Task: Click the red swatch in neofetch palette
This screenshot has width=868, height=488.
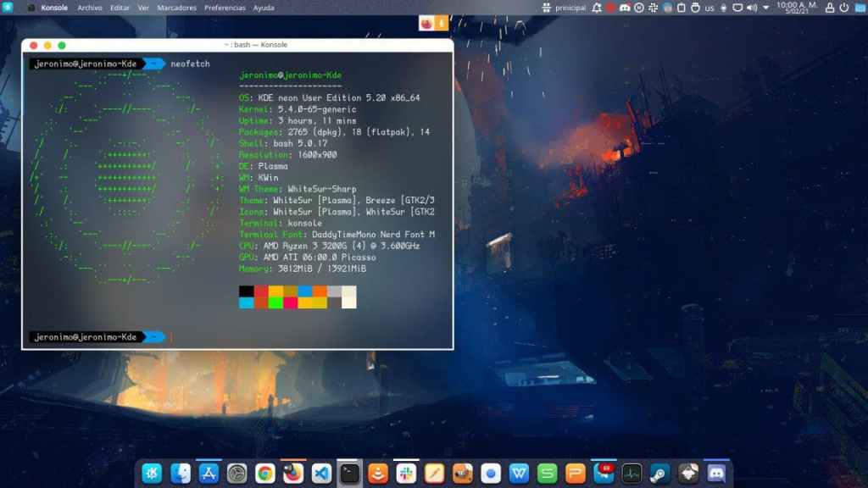Action: [261, 291]
